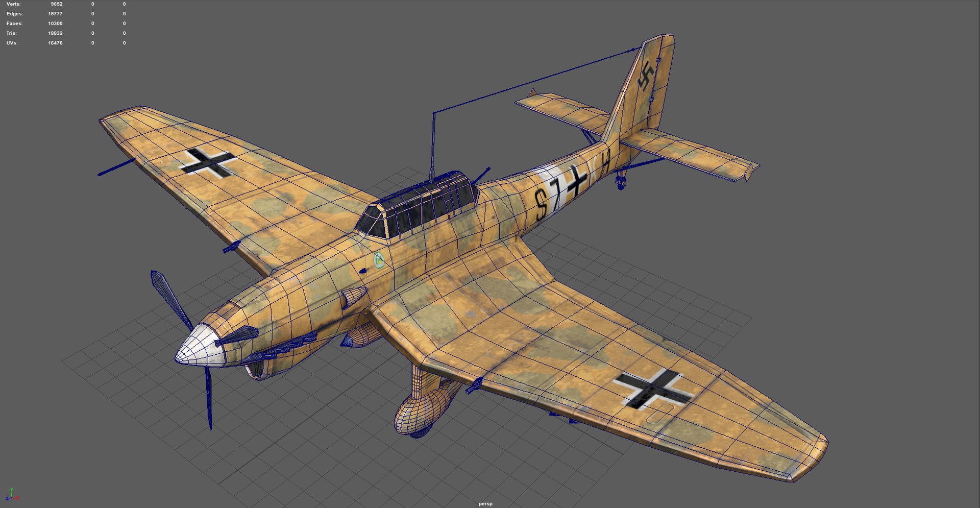The height and width of the screenshot is (508, 980).
Task: Click the 'Edges:' label in the heads-up display
Action: [15, 14]
